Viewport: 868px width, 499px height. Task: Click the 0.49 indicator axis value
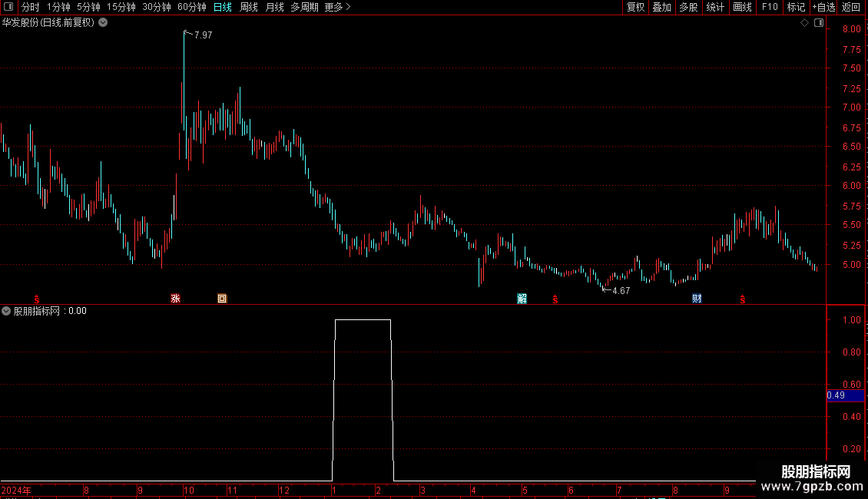836,395
